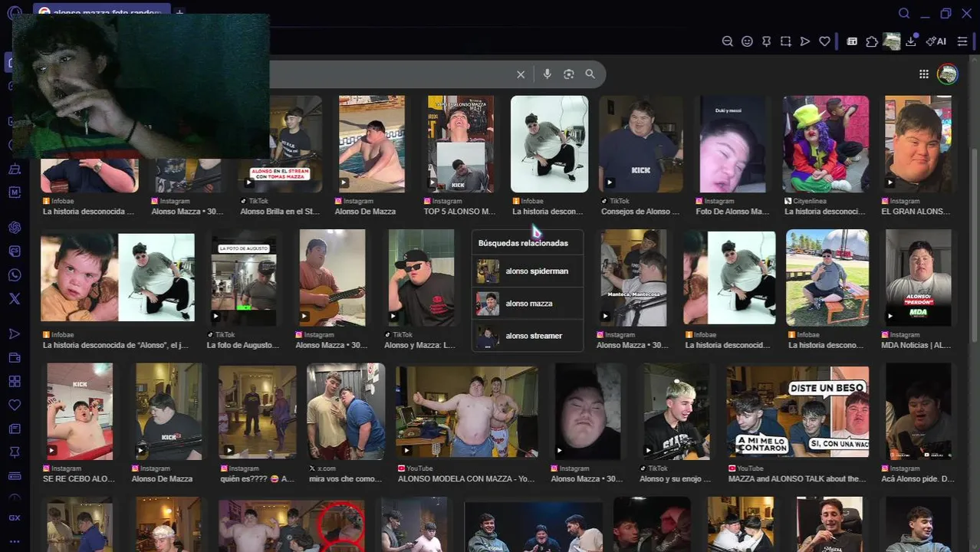This screenshot has height=552, width=980.
Task: Open 'ALONSO MODELA CON MAZZA' YouTube thumbnail
Action: coord(467,411)
